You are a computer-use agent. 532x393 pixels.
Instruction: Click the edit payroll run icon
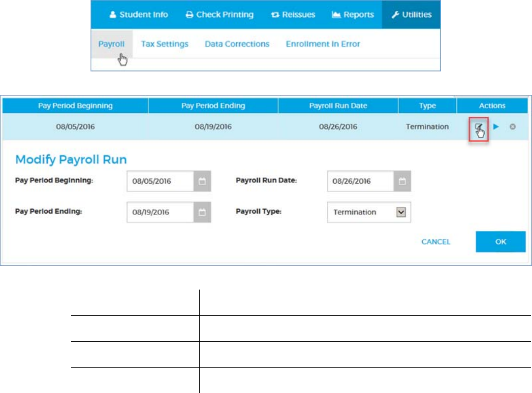[x=478, y=127]
